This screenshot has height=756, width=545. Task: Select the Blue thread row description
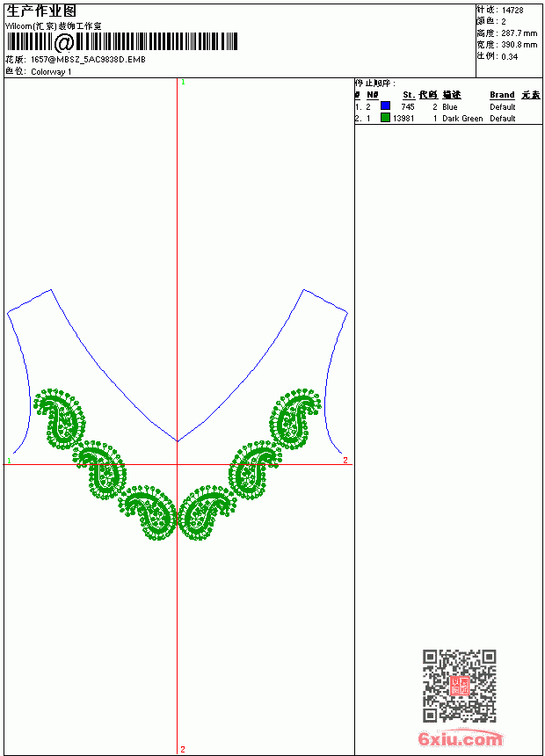point(449,107)
